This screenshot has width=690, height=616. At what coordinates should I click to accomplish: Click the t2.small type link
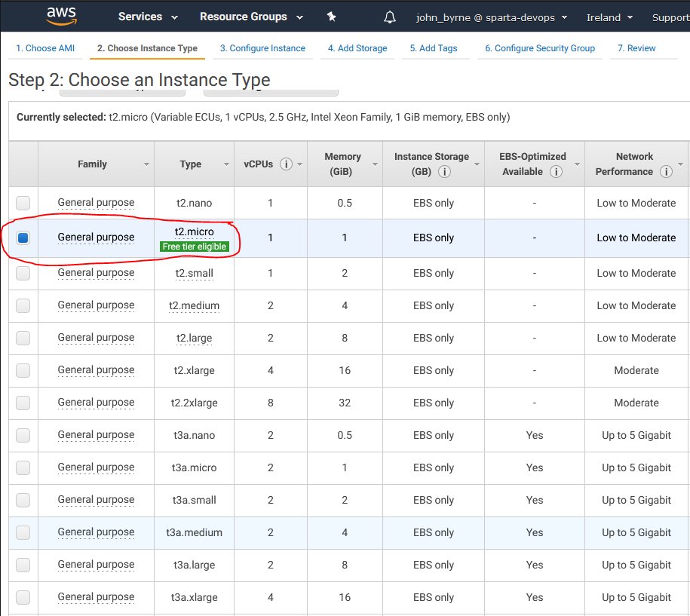194,273
